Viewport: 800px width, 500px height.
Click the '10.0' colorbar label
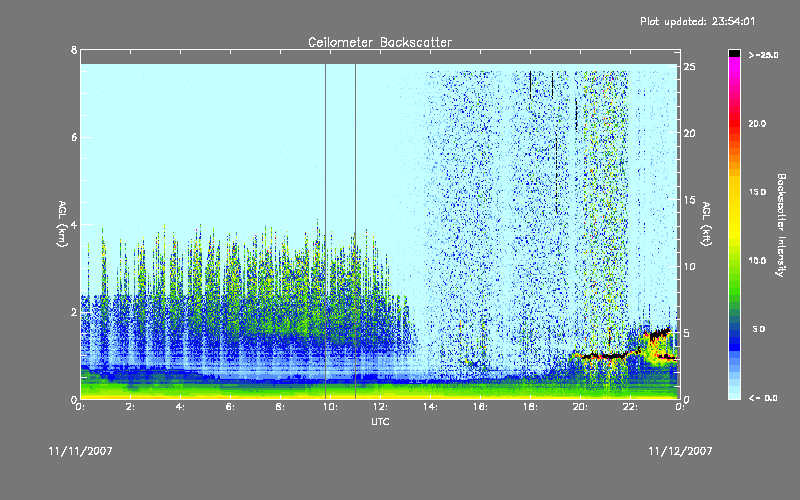click(x=757, y=261)
